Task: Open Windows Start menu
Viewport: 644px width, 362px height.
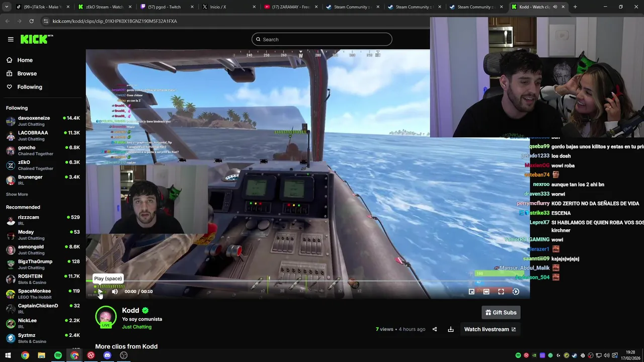Action: [8, 355]
